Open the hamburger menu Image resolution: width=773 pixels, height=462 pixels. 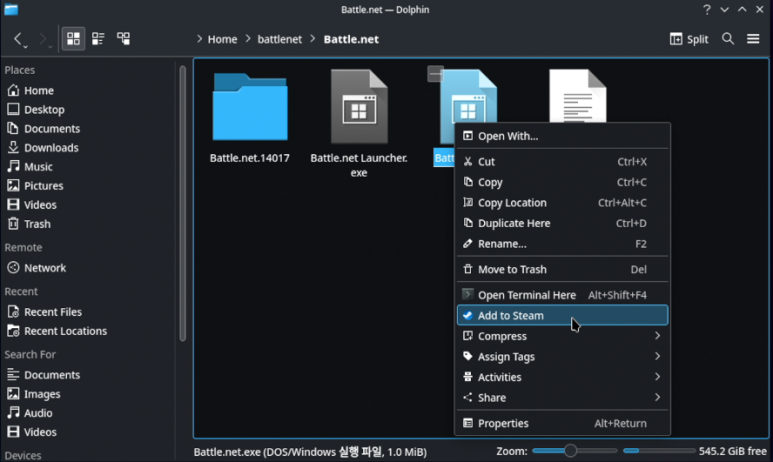(x=753, y=39)
